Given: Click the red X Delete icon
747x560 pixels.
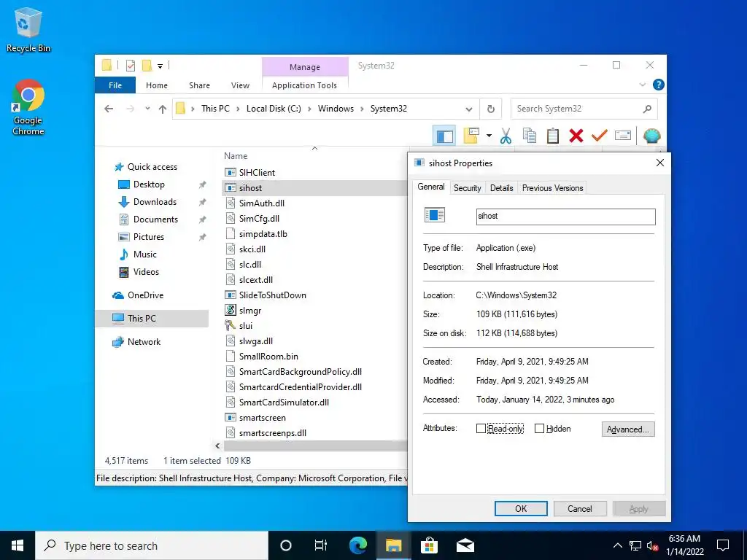Looking at the screenshot, I should [576, 136].
